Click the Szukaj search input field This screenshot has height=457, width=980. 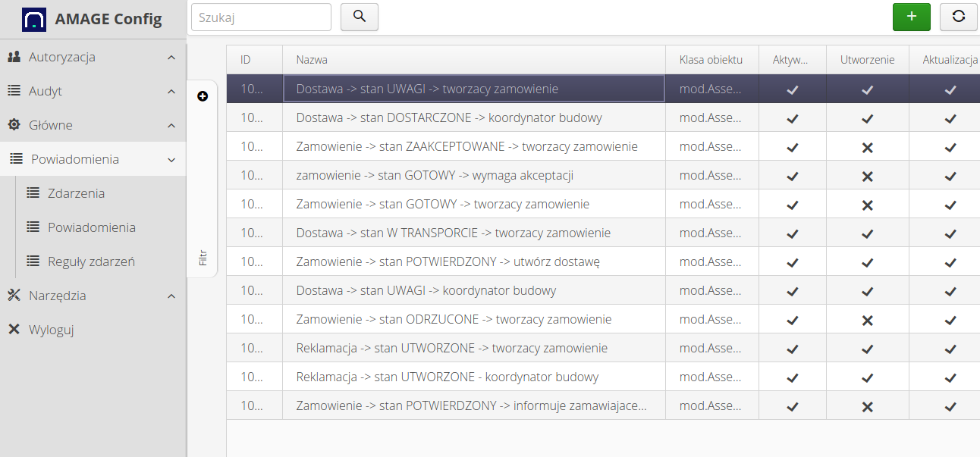(261, 17)
